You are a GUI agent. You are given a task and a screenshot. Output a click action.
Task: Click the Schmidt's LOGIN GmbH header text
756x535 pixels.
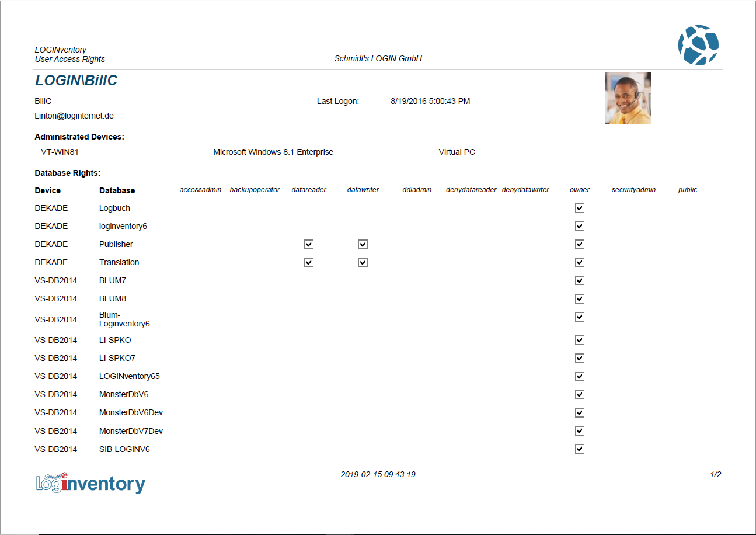point(378,58)
